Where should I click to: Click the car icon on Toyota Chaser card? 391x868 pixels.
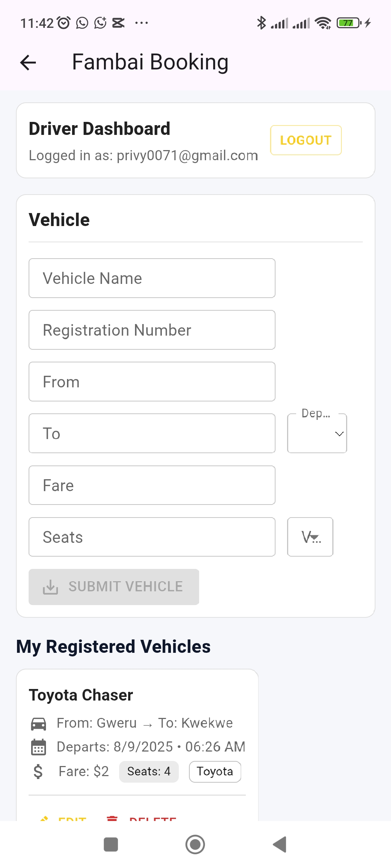pyautogui.click(x=38, y=724)
